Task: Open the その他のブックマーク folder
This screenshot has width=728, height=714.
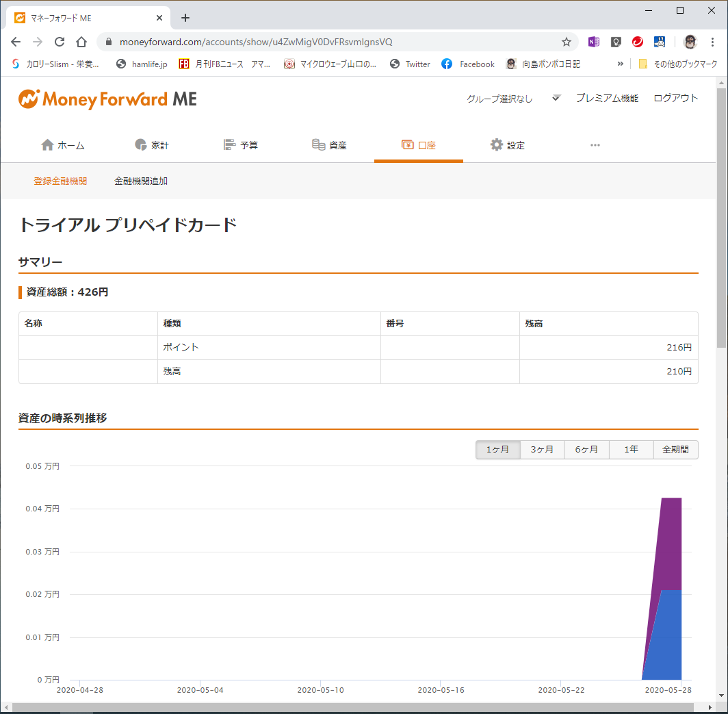Action: (x=678, y=64)
